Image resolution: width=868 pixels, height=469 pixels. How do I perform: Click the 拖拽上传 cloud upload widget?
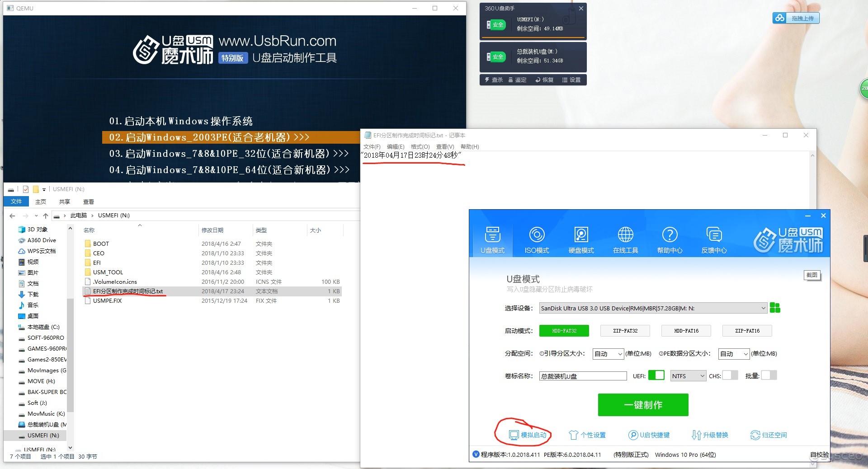point(796,18)
